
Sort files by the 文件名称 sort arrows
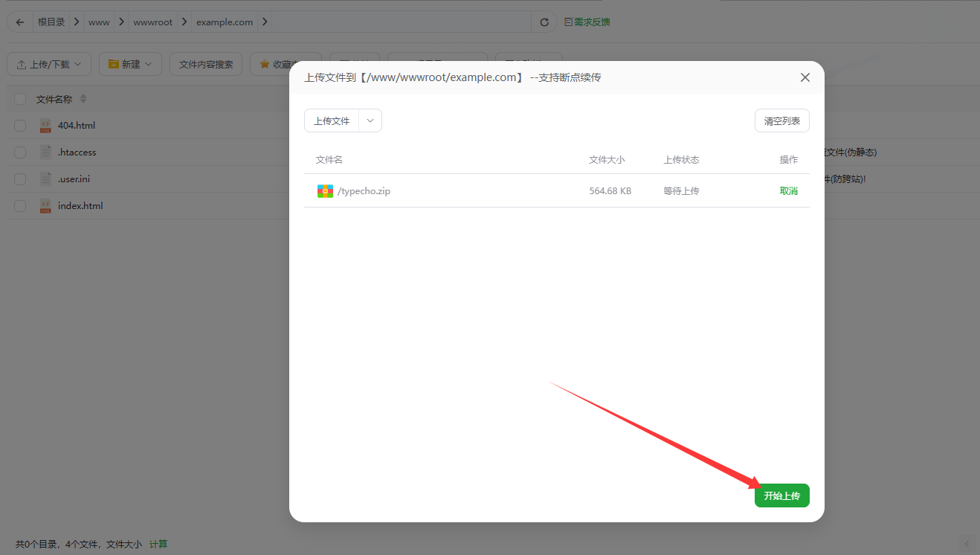83,99
